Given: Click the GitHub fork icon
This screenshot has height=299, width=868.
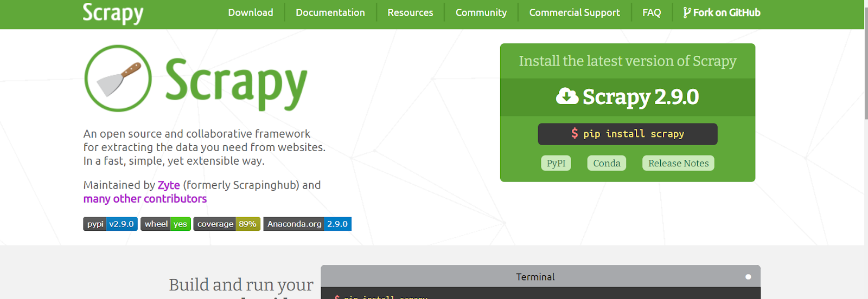Looking at the screenshot, I should (x=687, y=12).
